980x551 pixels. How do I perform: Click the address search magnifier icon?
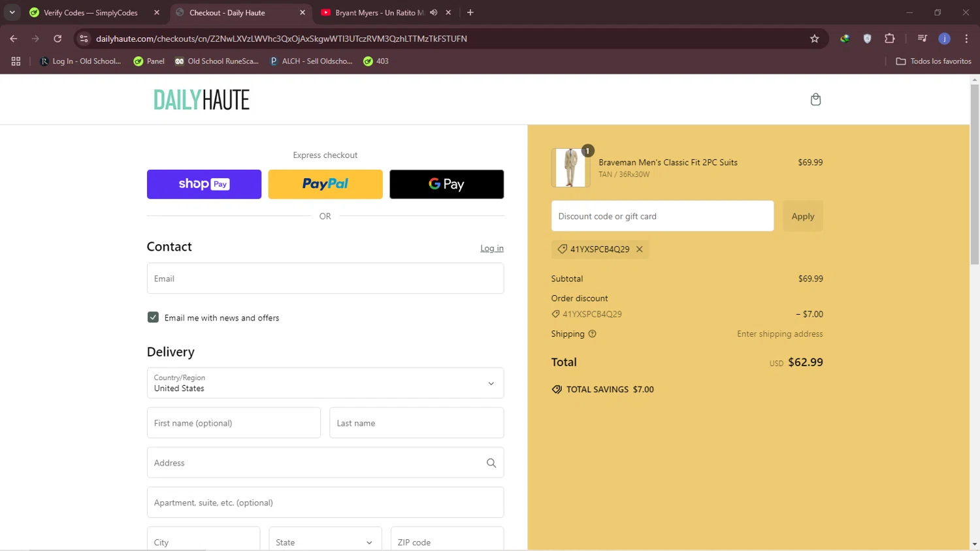(491, 463)
